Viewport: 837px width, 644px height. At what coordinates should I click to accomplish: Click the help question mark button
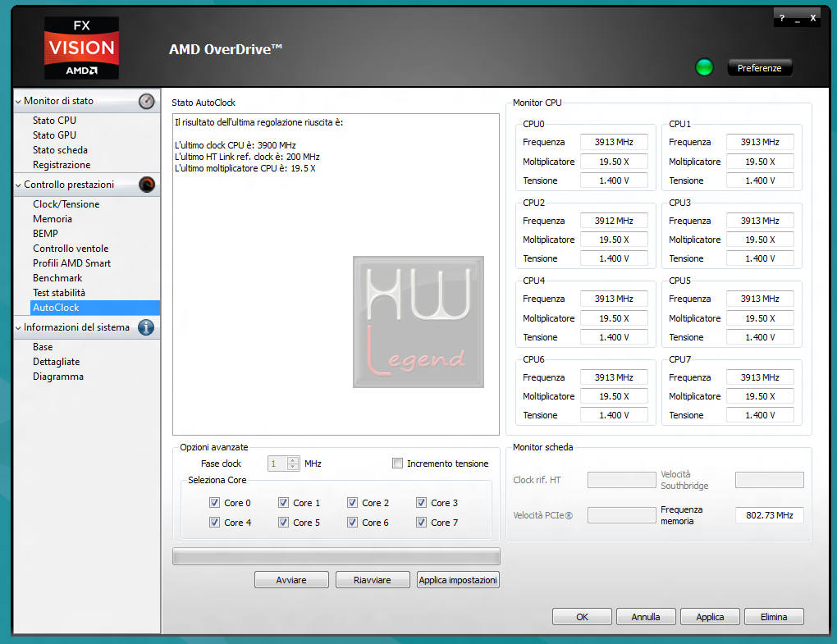(781, 18)
